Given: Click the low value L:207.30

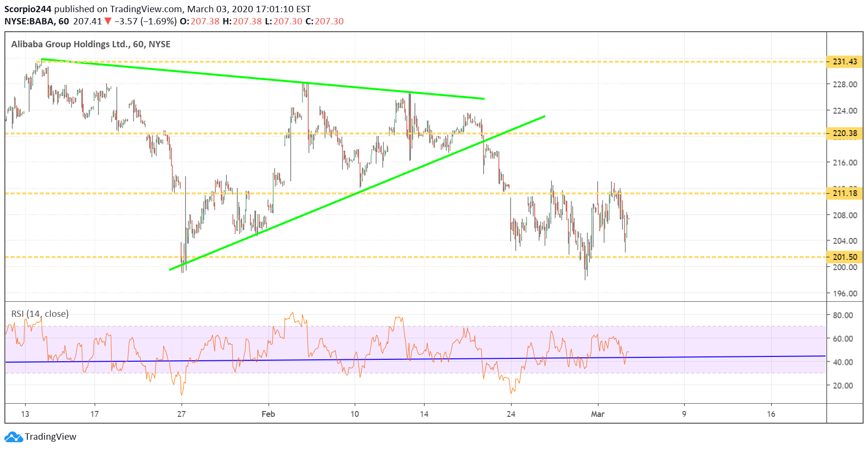Looking at the screenshot, I should (x=283, y=21).
